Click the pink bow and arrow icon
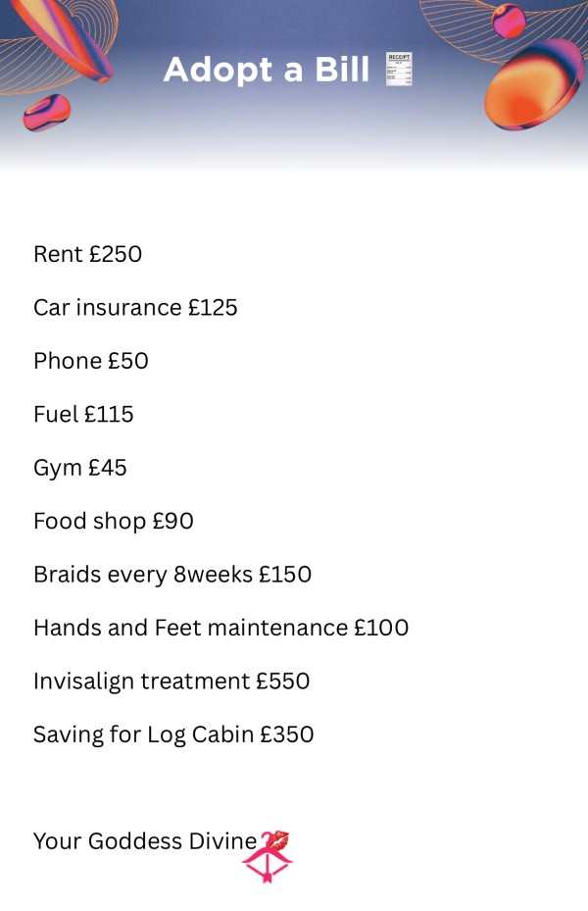 [x=267, y=860]
